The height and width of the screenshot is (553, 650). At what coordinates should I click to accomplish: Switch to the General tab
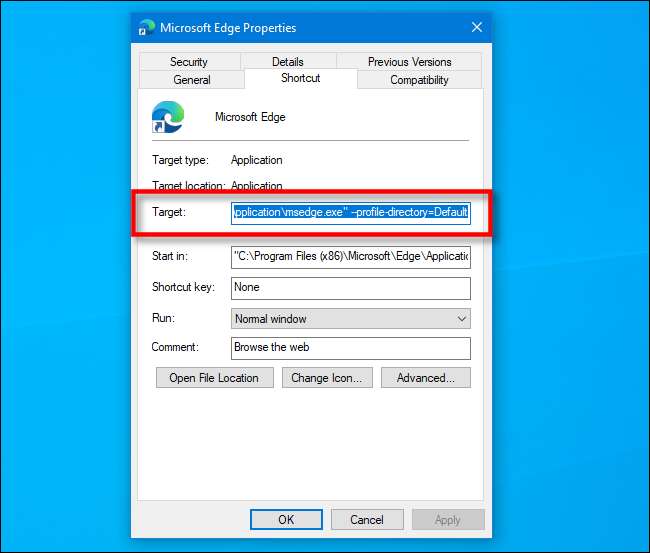pyautogui.click(x=192, y=80)
